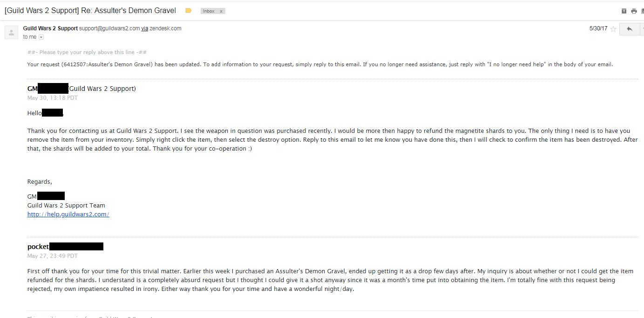Click the yellow importance marker
The width and height of the screenshot is (644, 318).
[188, 11]
